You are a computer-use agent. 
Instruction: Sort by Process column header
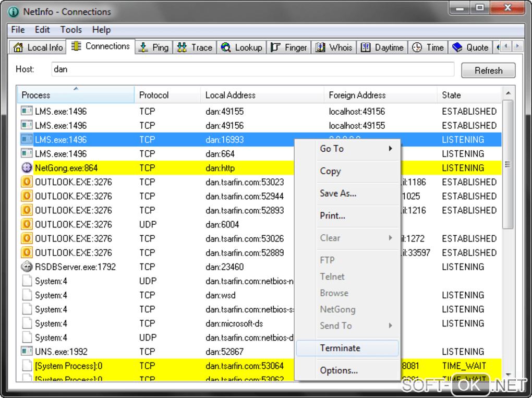point(76,94)
